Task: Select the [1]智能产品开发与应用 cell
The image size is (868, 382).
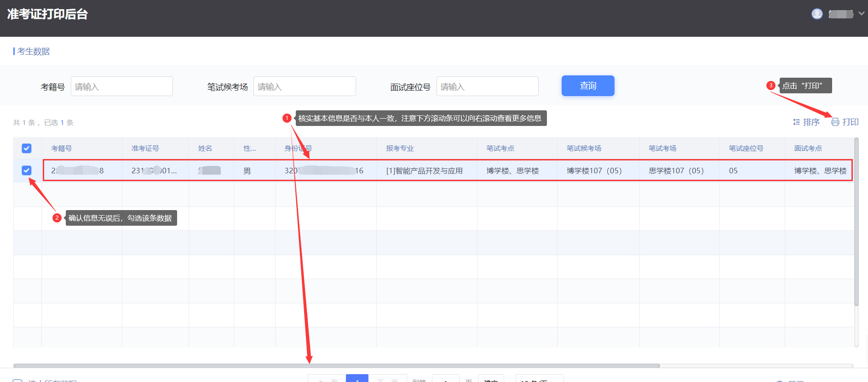Action: tap(424, 171)
